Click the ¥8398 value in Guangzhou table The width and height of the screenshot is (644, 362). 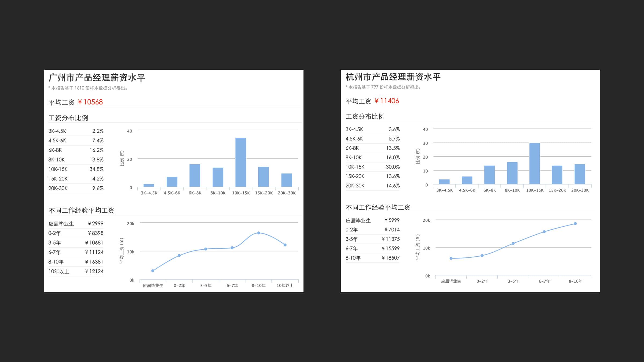[96, 233]
